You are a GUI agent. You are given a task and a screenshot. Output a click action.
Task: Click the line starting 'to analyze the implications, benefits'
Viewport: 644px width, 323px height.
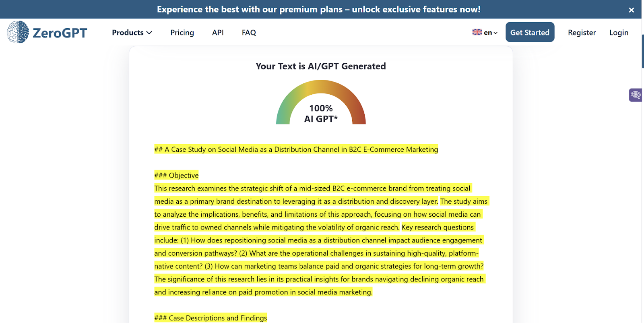pos(318,214)
